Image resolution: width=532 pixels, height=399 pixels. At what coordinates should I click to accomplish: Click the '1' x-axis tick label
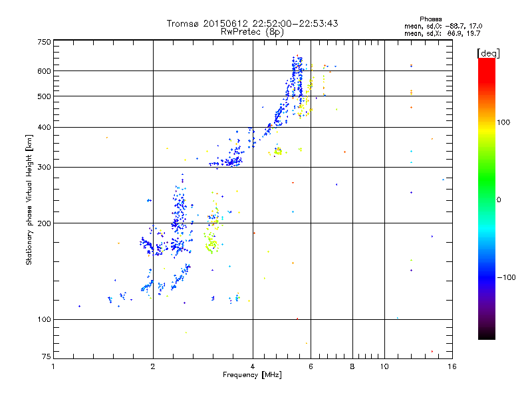coord(53,366)
